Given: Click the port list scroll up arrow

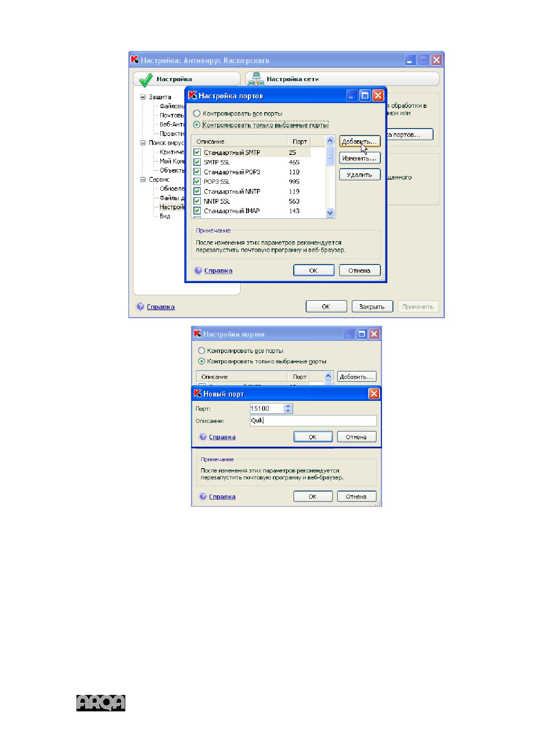Looking at the screenshot, I should pyautogui.click(x=330, y=141).
